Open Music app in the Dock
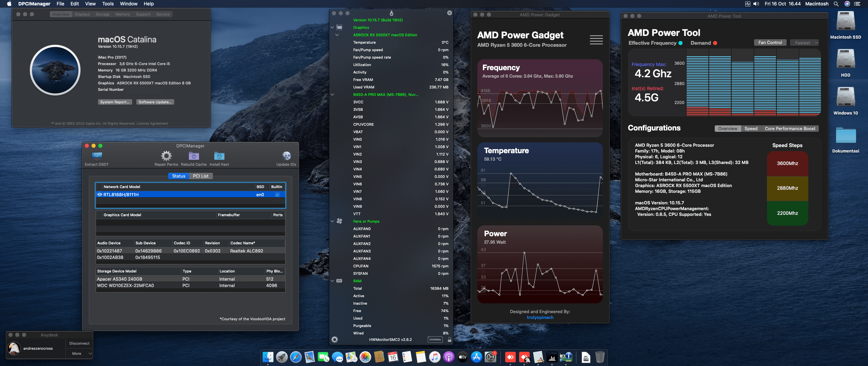Image resolution: width=868 pixels, height=366 pixels. tap(435, 357)
